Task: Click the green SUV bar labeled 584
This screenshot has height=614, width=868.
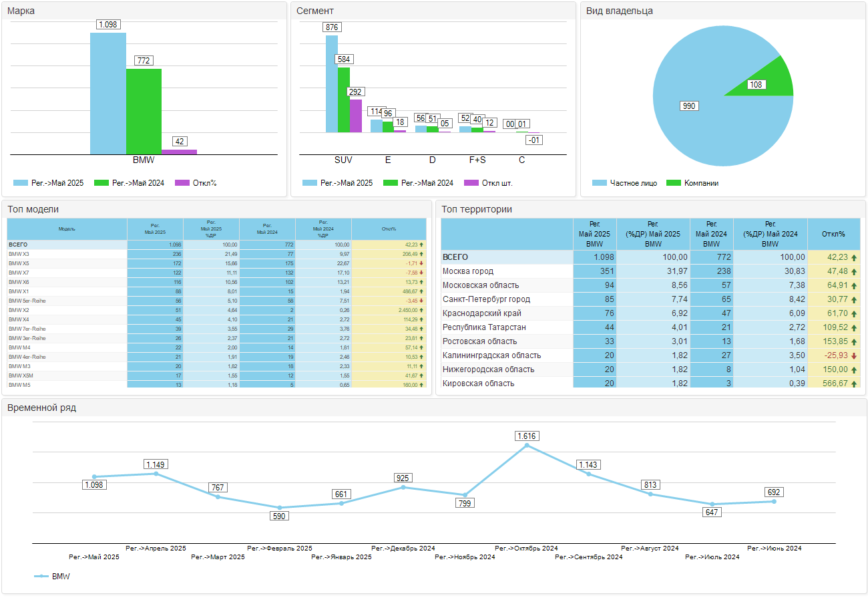Action: (x=343, y=100)
